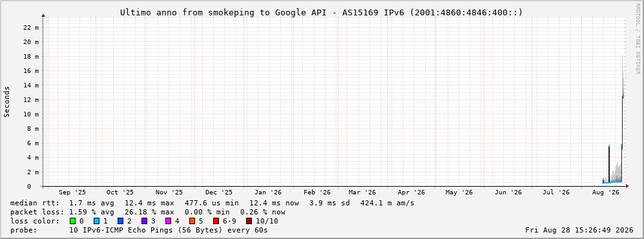Click the timestamp Fri Aug 28 15:26:49 2026

pyautogui.click(x=579, y=230)
